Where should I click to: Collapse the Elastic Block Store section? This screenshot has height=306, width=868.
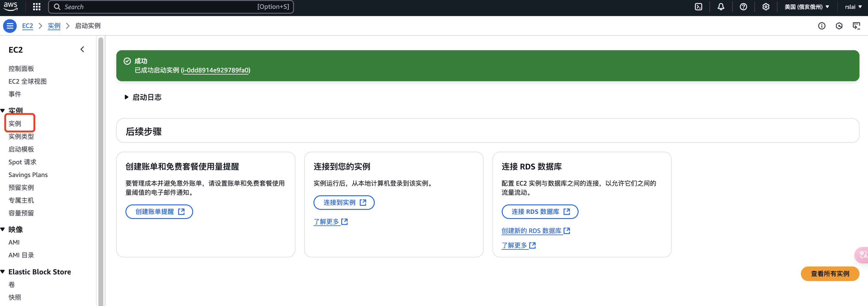(x=3, y=272)
